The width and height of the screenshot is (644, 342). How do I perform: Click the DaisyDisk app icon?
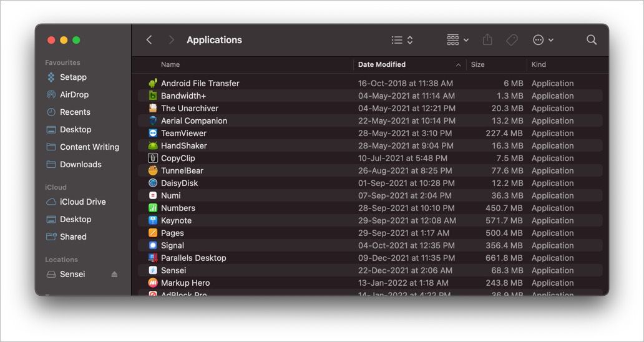tap(153, 183)
